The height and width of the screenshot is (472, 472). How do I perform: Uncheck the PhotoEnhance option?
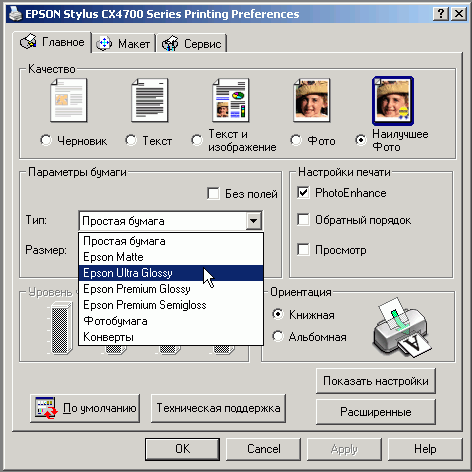303,193
